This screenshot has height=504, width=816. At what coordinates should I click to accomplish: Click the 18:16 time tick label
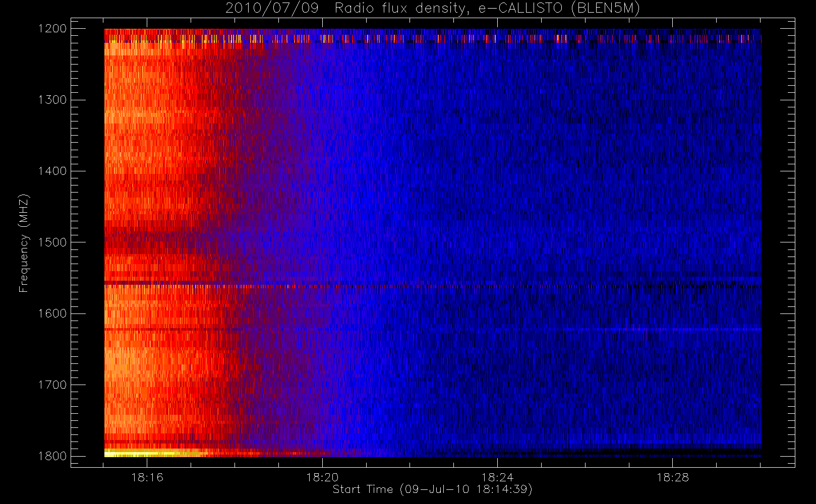[147, 477]
